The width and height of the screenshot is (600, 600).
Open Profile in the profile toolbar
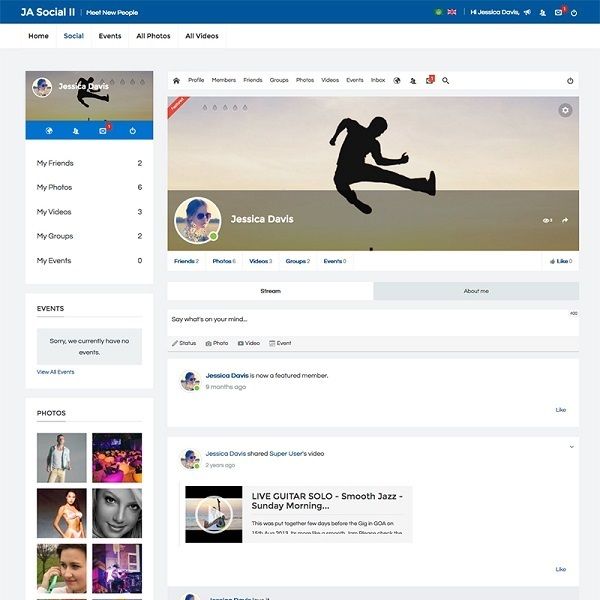coord(196,80)
